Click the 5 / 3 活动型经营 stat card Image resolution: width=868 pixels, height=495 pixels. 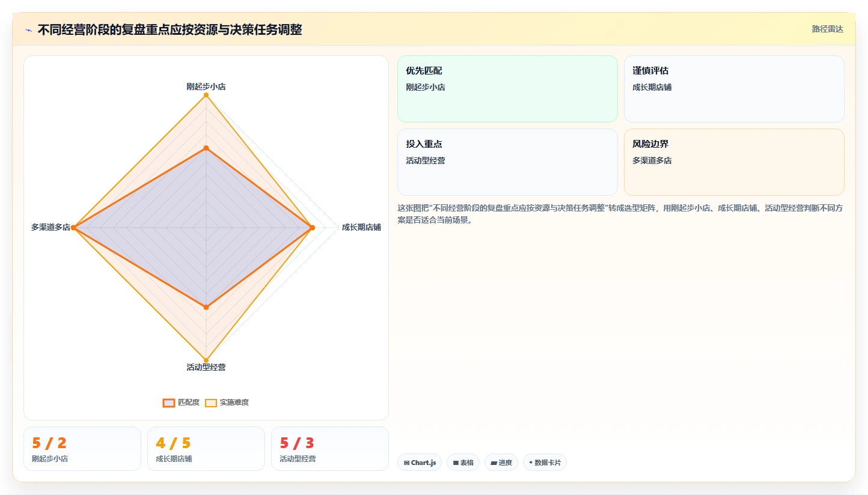[330, 449]
